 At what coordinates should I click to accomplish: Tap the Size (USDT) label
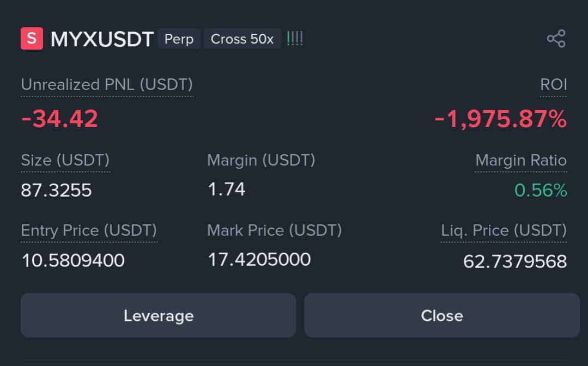(x=65, y=160)
